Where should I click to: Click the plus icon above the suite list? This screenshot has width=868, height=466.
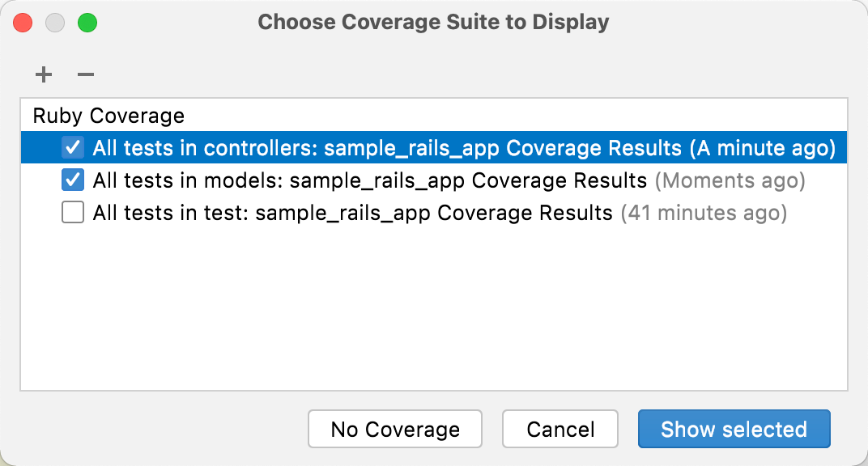(x=43, y=74)
